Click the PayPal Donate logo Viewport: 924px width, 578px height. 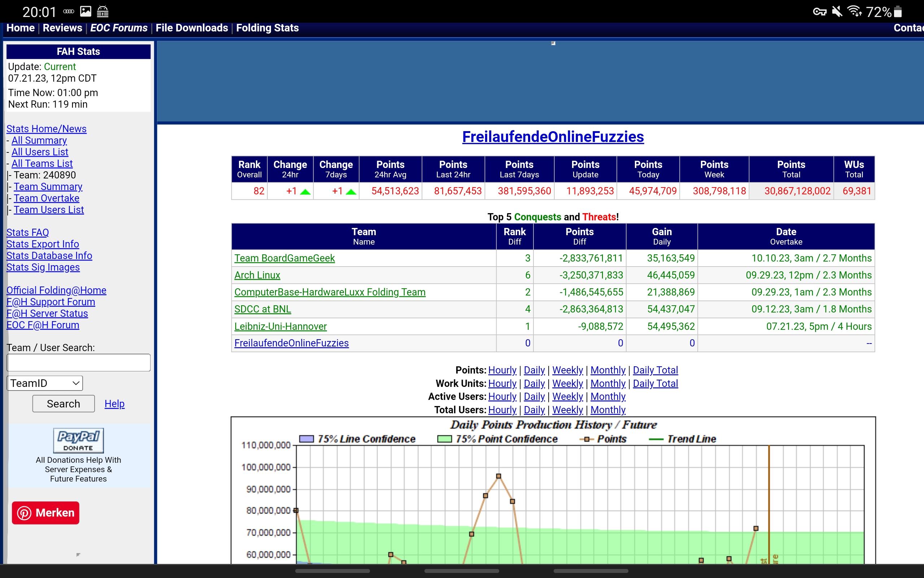point(78,440)
